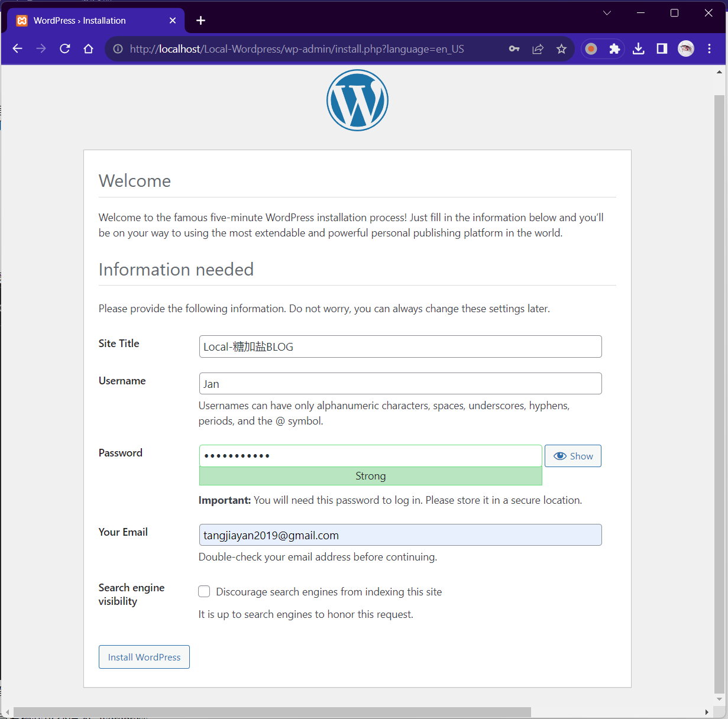Viewport: 728px width, 719px height.
Task: Go back to the previous page
Action: pos(18,49)
